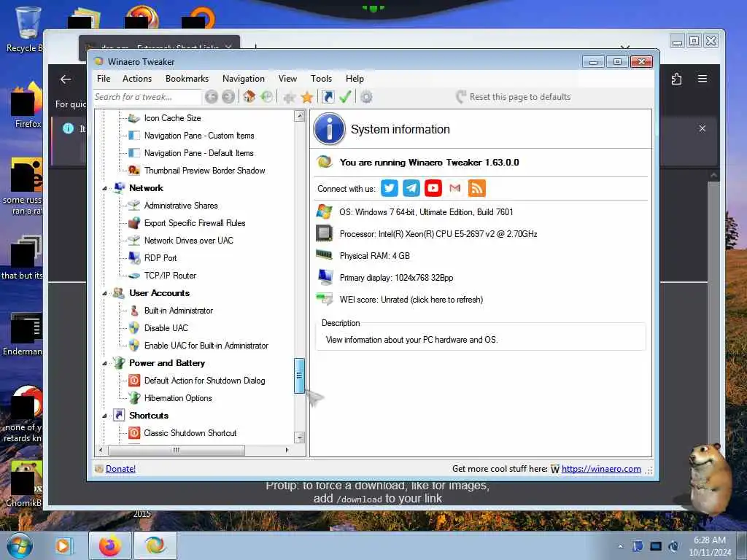747x560 pixels.
Task: Click Firefox extensions puzzle icon
Action: (x=676, y=79)
